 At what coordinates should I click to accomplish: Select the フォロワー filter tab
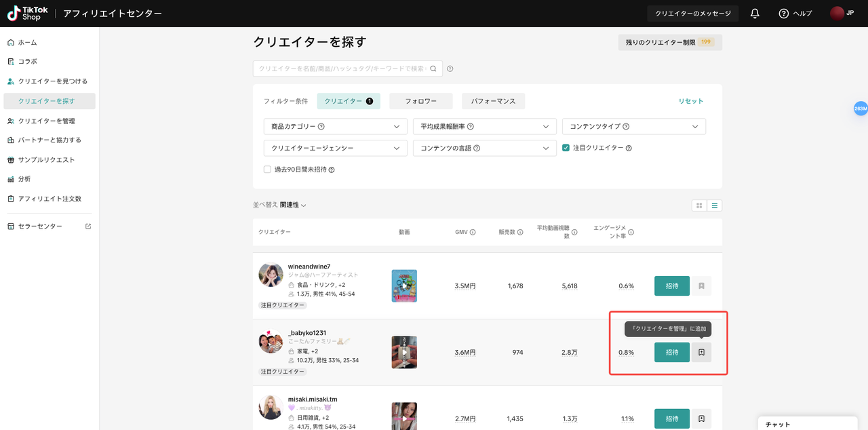[420, 101]
